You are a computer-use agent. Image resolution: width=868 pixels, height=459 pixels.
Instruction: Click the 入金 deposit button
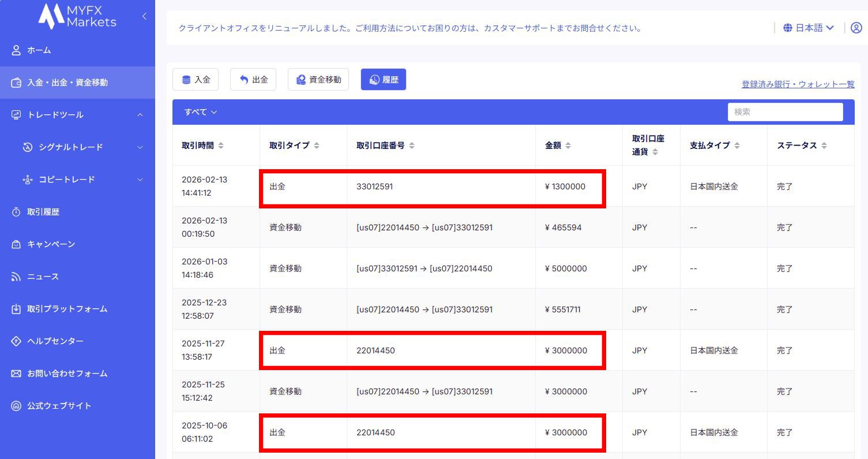196,80
